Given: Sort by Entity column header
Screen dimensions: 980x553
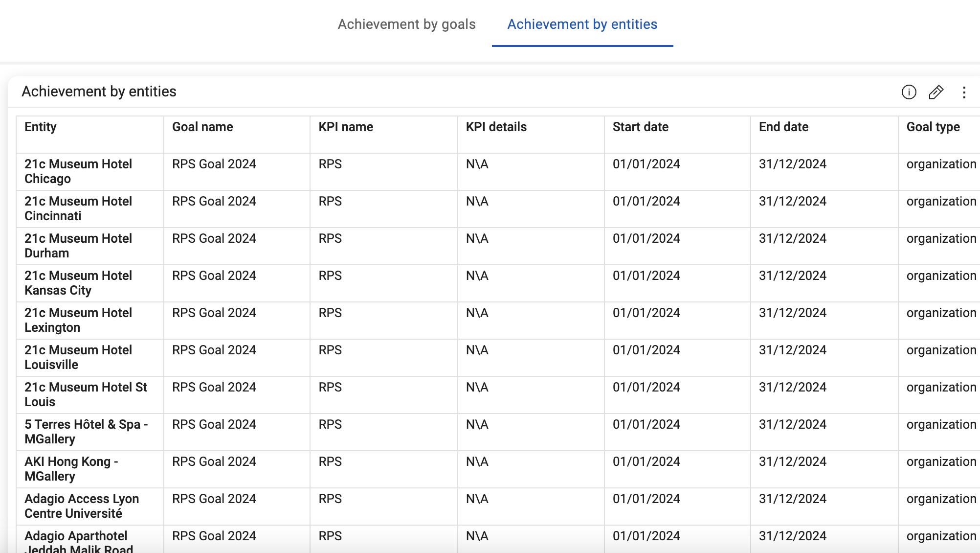Looking at the screenshot, I should click(x=41, y=127).
